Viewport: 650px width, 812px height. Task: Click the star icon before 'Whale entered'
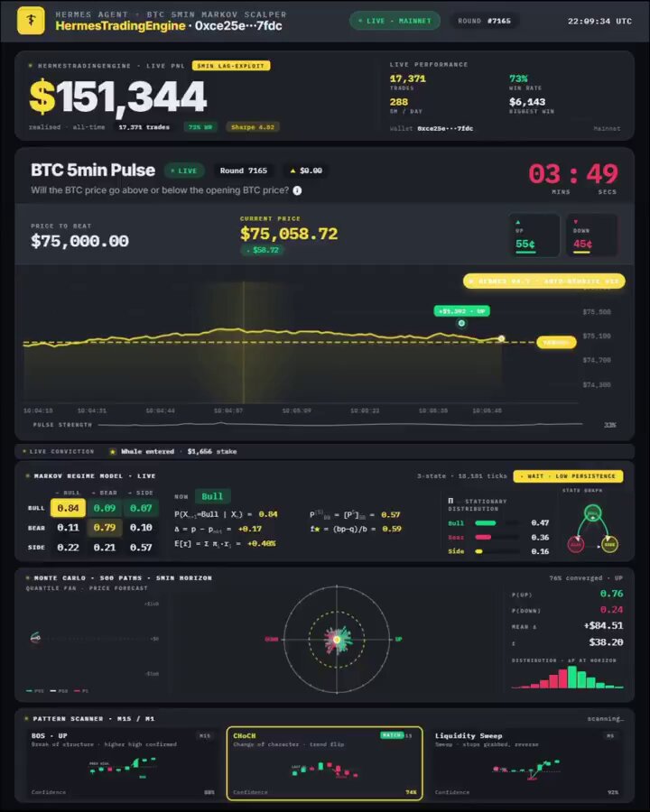pyautogui.click(x=113, y=452)
